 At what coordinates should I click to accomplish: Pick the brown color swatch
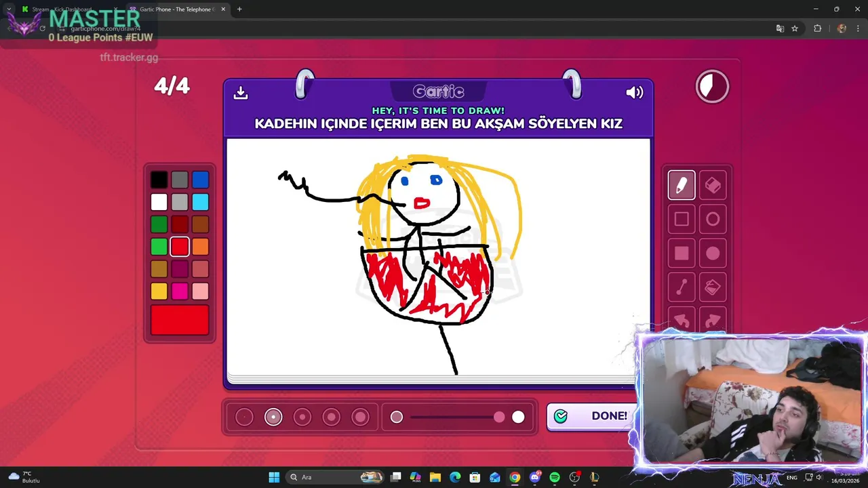[200, 224]
